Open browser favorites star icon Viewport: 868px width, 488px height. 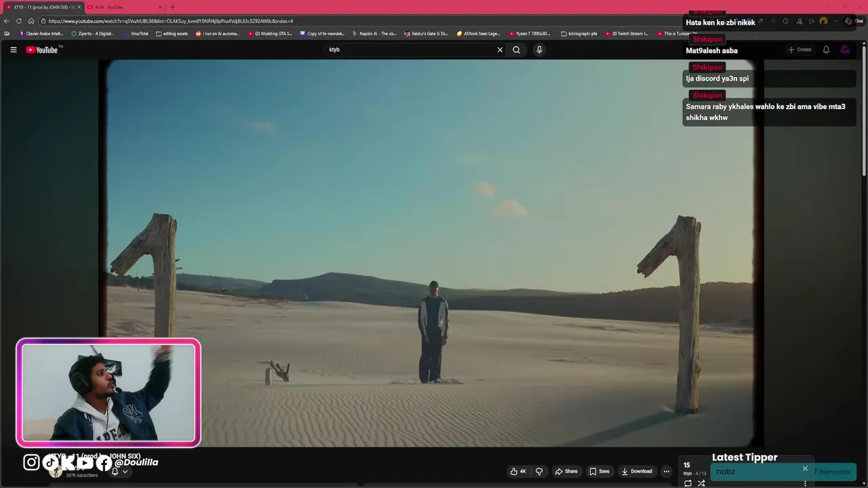coord(811,21)
